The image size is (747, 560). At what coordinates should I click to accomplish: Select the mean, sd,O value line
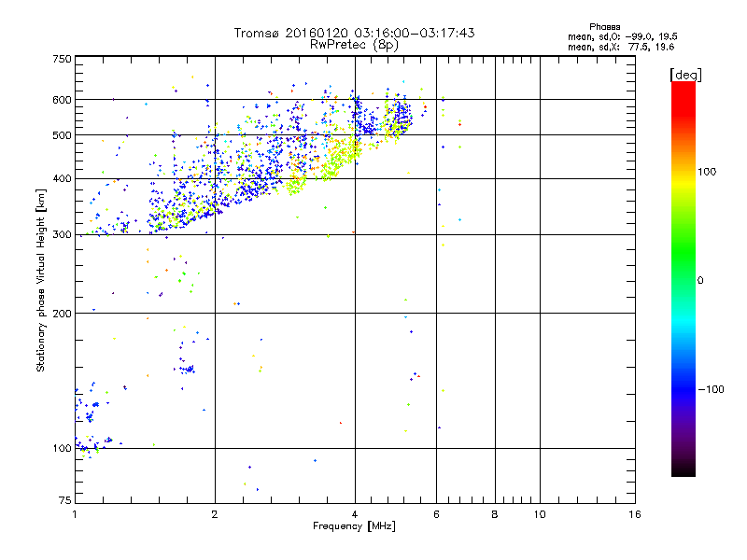pyautogui.click(x=609, y=36)
